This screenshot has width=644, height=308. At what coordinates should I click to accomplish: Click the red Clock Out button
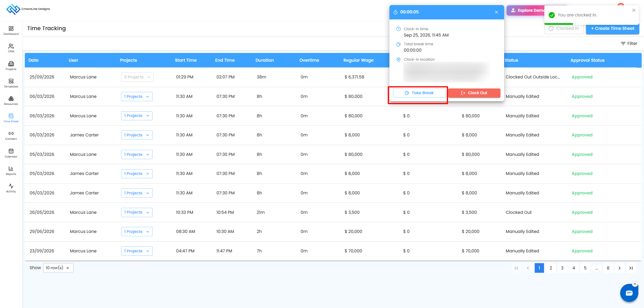point(474,93)
